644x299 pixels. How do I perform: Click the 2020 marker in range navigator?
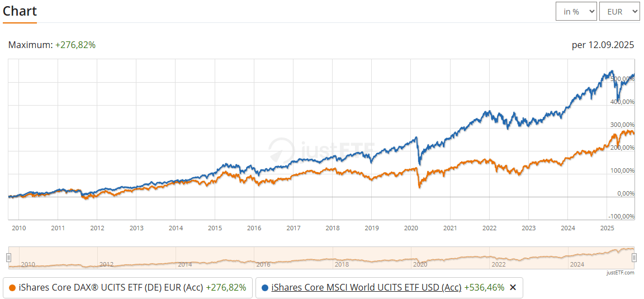coord(420,264)
